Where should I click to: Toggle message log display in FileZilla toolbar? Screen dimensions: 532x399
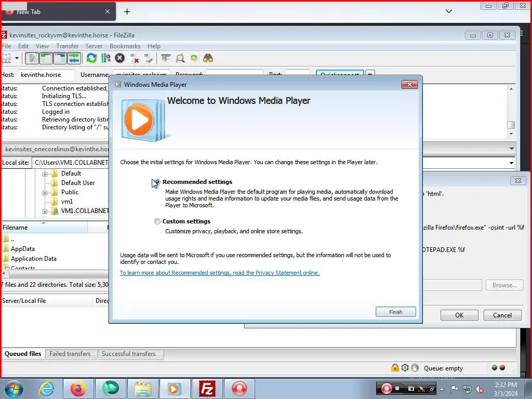(x=32, y=58)
